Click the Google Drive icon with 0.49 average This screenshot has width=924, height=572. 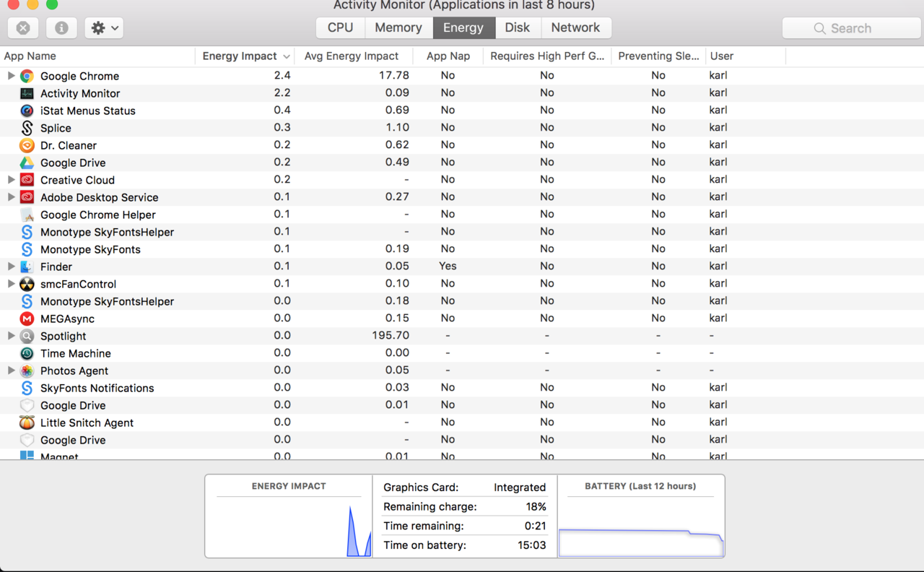pos(27,162)
